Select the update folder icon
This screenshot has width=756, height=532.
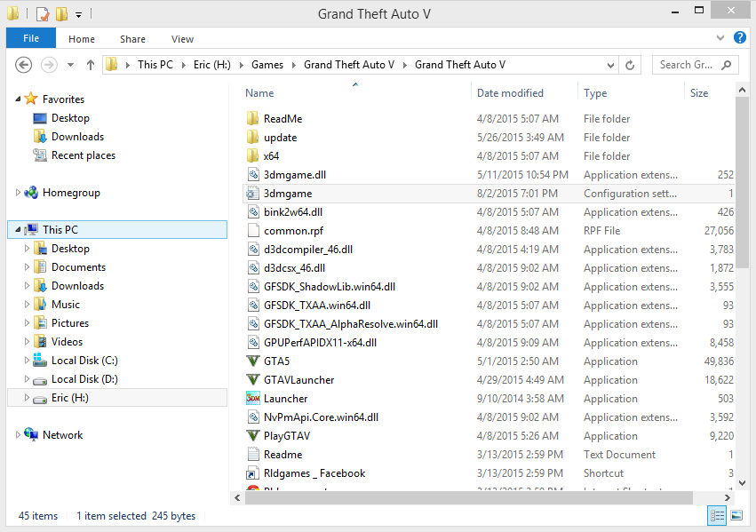coord(252,138)
